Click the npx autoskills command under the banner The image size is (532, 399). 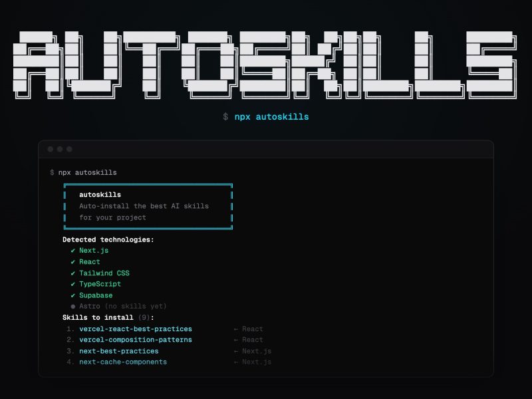[x=265, y=116]
